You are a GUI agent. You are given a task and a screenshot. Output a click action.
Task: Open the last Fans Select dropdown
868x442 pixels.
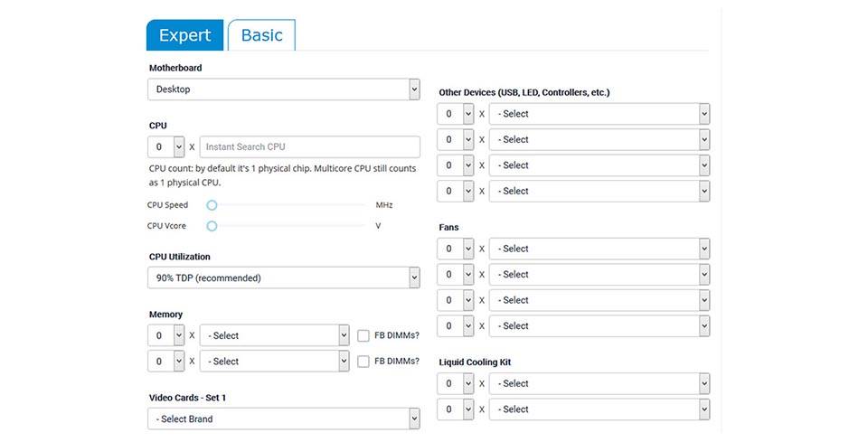point(599,325)
